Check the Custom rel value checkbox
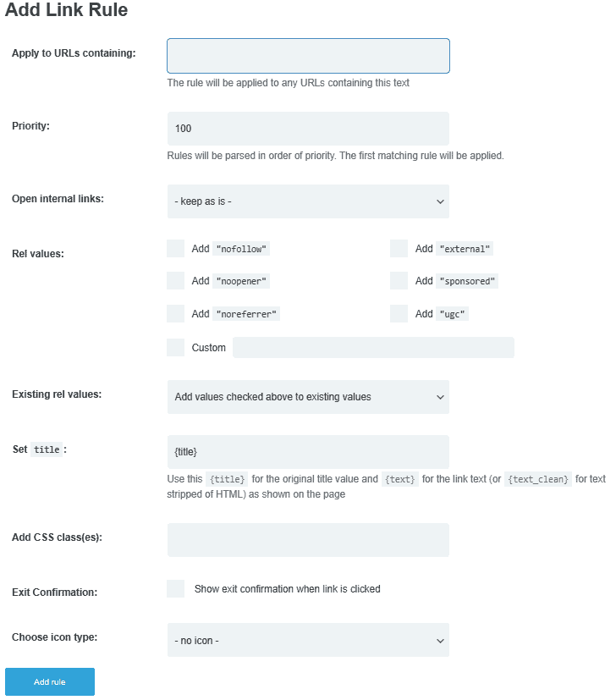Viewport: 616px width, 700px height. [175, 347]
